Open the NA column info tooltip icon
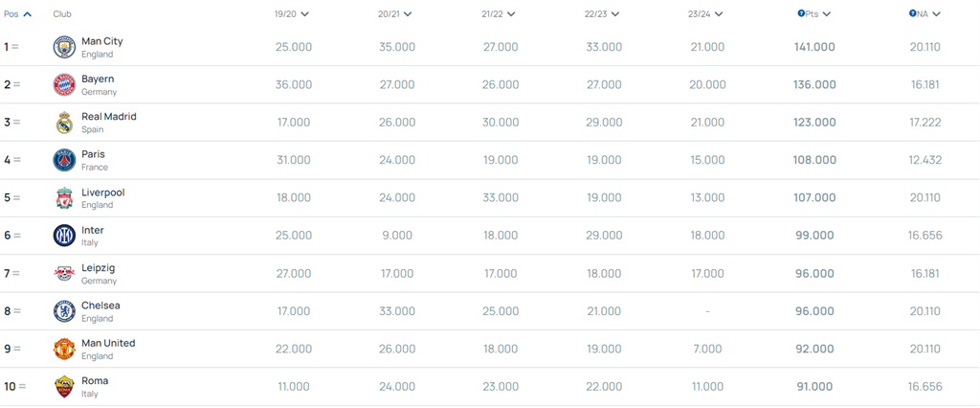Image resolution: width=980 pixels, height=408 pixels. [912, 13]
